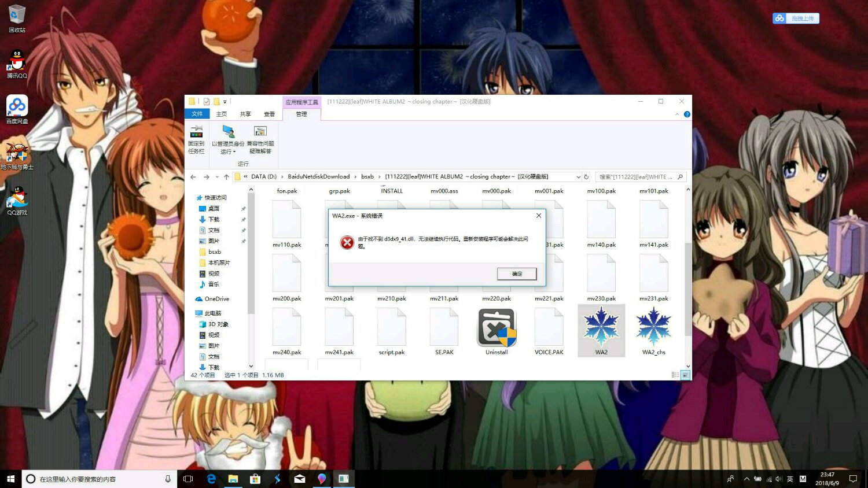Click the Explorer Forward navigation arrow
The image size is (868, 488).
click(206, 177)
